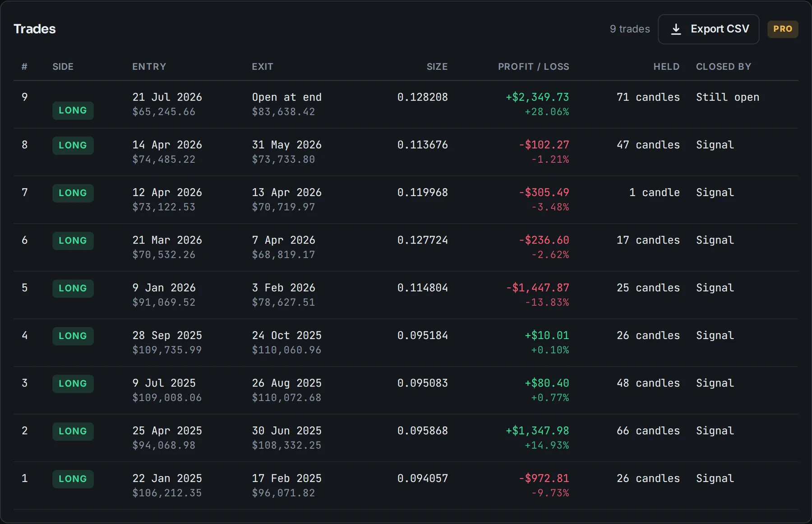The image size is (812, 524).
Task: Click exit date 7 Apr 2026
Action: 283,240
